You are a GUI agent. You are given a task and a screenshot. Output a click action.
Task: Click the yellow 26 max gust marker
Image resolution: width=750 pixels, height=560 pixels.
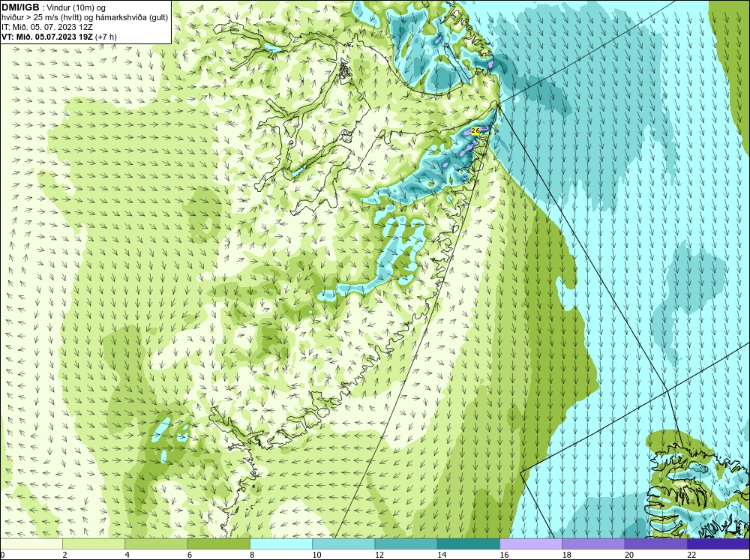click(x=475, y=131)
